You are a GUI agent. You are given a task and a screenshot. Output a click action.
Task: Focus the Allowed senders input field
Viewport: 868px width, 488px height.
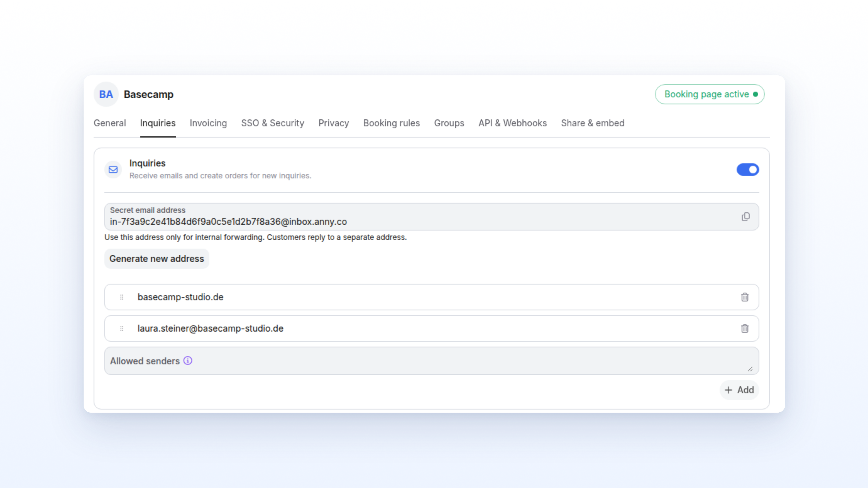(431, 361)
